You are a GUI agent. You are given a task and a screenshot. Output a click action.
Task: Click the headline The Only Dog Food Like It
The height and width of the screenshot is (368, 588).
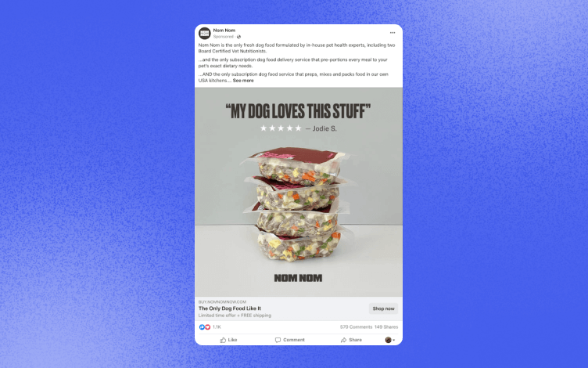tap(230, 308)
